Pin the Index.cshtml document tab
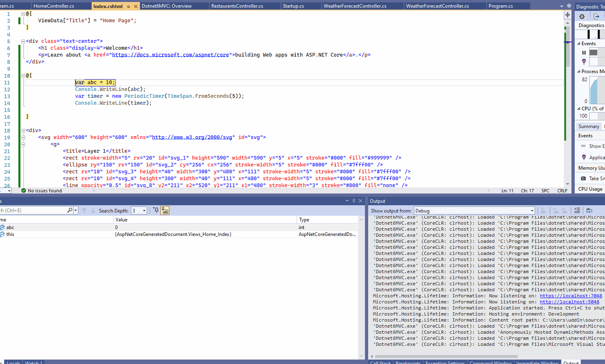Screen dimensions: 605x364 click(129, 6)
